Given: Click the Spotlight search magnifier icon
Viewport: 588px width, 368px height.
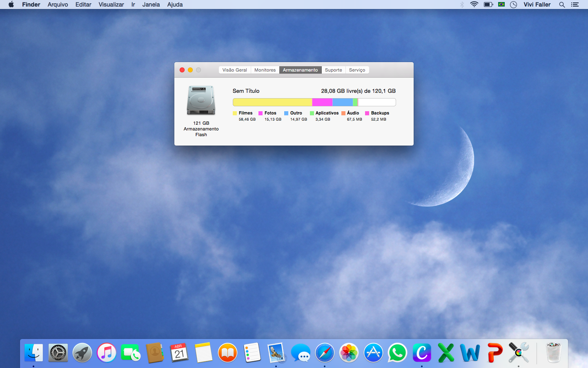Looking at the screenshot, I should point(562,4).
